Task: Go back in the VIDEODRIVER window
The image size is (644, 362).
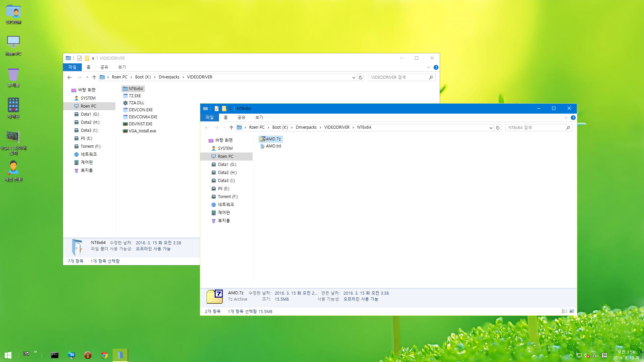Action: coord(69,77)
